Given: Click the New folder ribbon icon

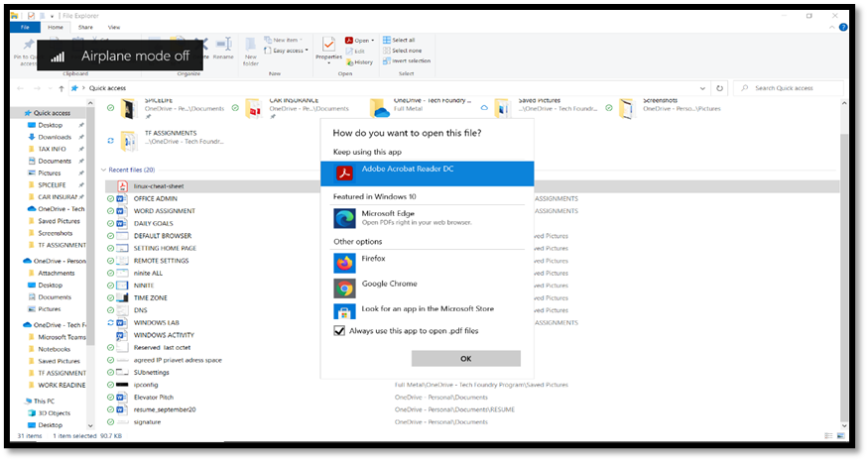Looking at the screenshot, I should click(x=250, y=45).
